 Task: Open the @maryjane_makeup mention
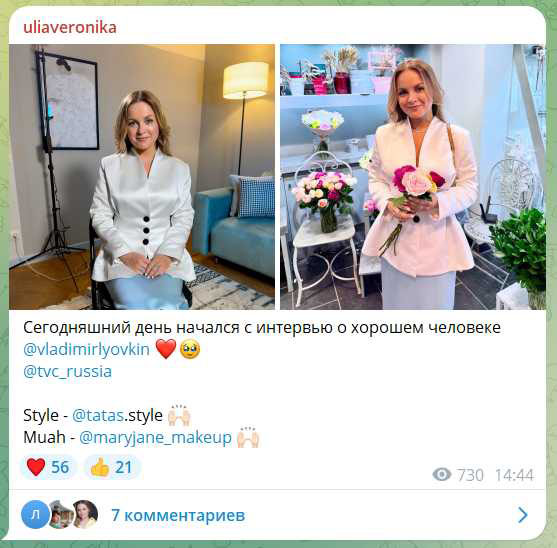155,437
